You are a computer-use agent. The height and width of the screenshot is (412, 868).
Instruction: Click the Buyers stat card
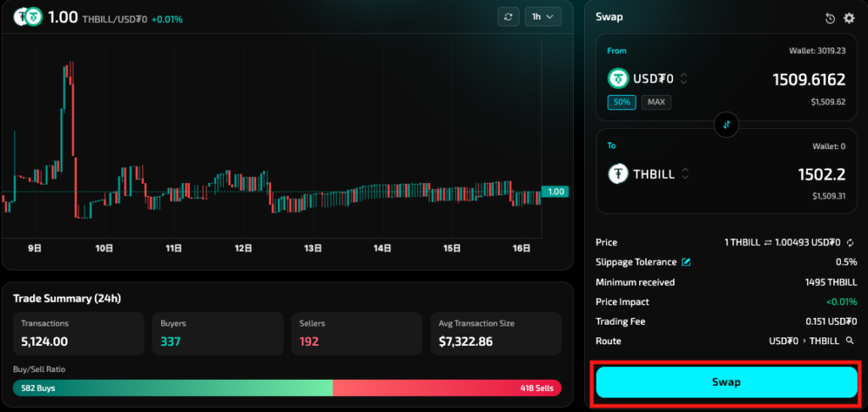point(218,334)
